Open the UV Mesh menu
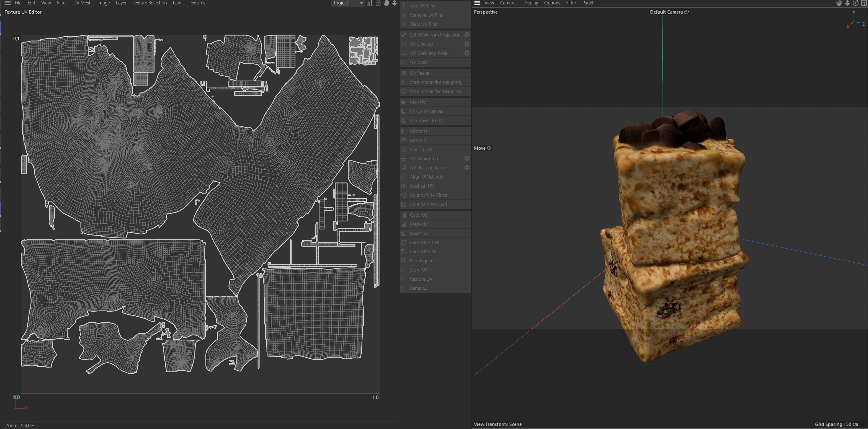The width and height of the screenshot is (868, 429). [x=82, y=3]
